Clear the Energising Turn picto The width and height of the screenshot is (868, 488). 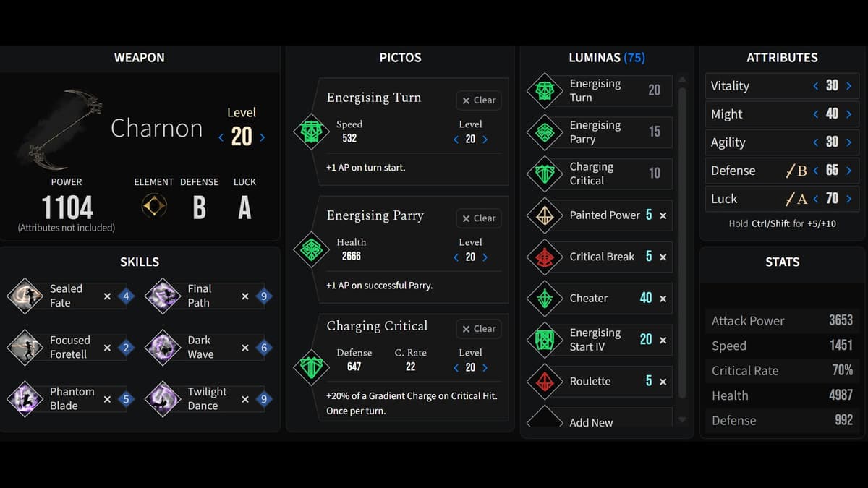479,100
